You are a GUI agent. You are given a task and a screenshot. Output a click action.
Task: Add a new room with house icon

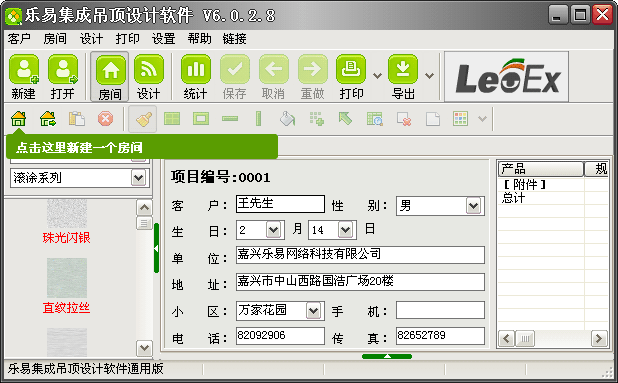pyautogui.click(x=19, y=119)
